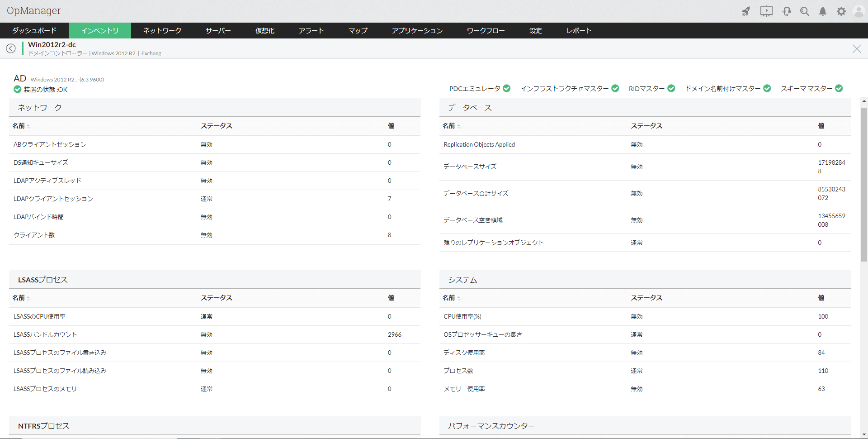Sort データベース table by 名前
Viewport: 868px width, 439px height.
coord(451,126)
